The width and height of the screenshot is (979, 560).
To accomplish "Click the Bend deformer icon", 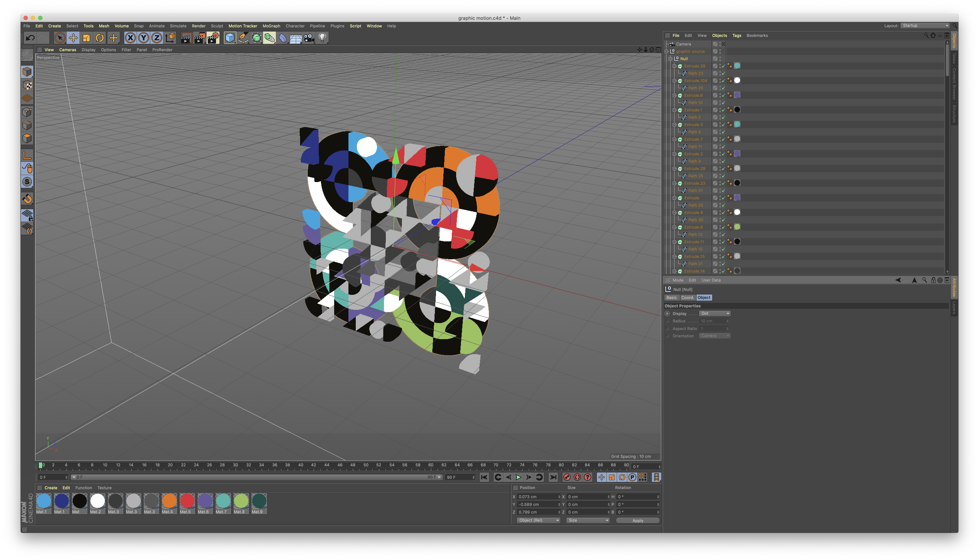I will tap(283, 38).
